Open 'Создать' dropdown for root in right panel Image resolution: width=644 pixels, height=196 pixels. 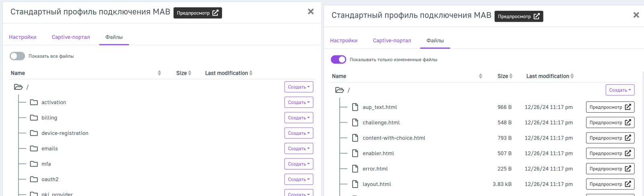[620, 90]
